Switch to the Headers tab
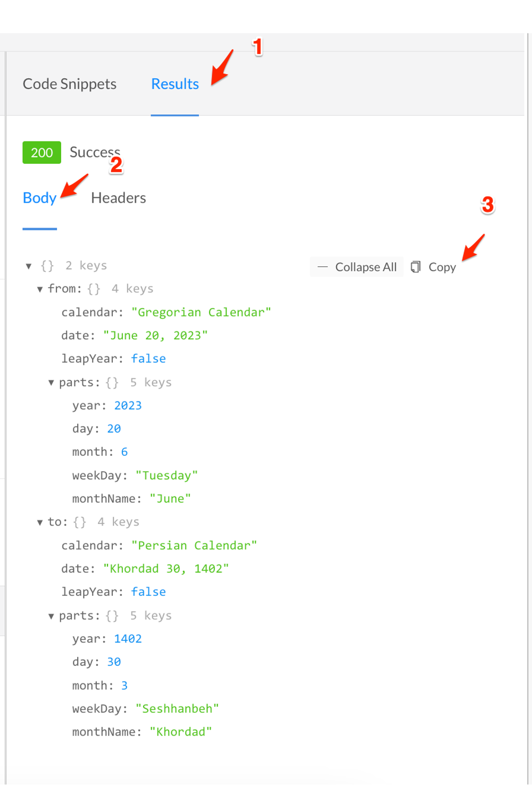 pos(118,198)
